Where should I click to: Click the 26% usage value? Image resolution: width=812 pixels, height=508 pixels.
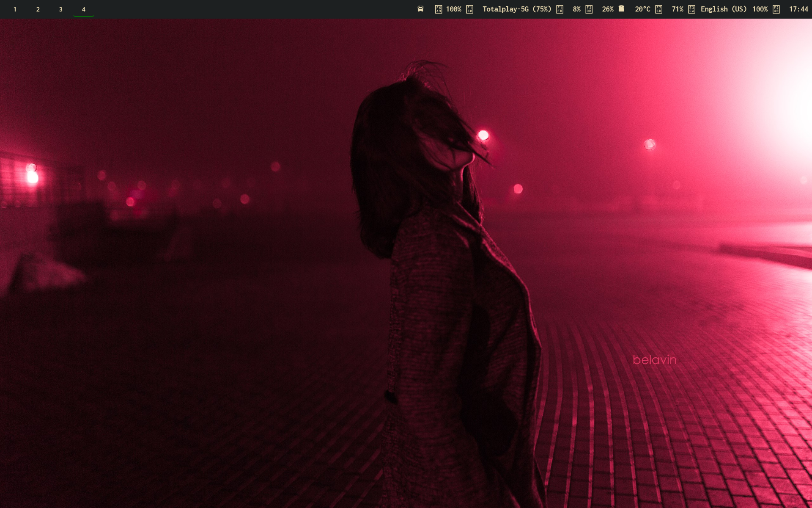click(x=608, y=9)
